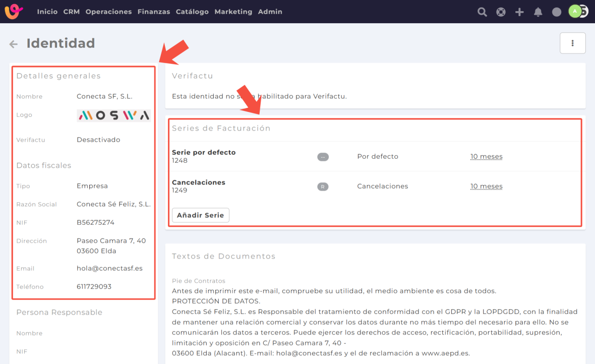Open the three-dot options menu
The width and height of the screenshot is (595, 364).
(x=572, y=43)
